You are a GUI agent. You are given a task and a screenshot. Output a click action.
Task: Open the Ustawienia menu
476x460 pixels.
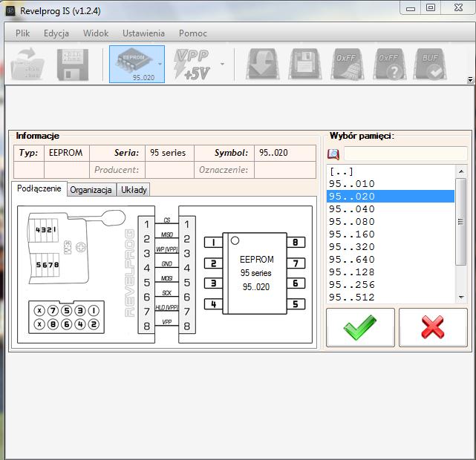tap(143, 33)
